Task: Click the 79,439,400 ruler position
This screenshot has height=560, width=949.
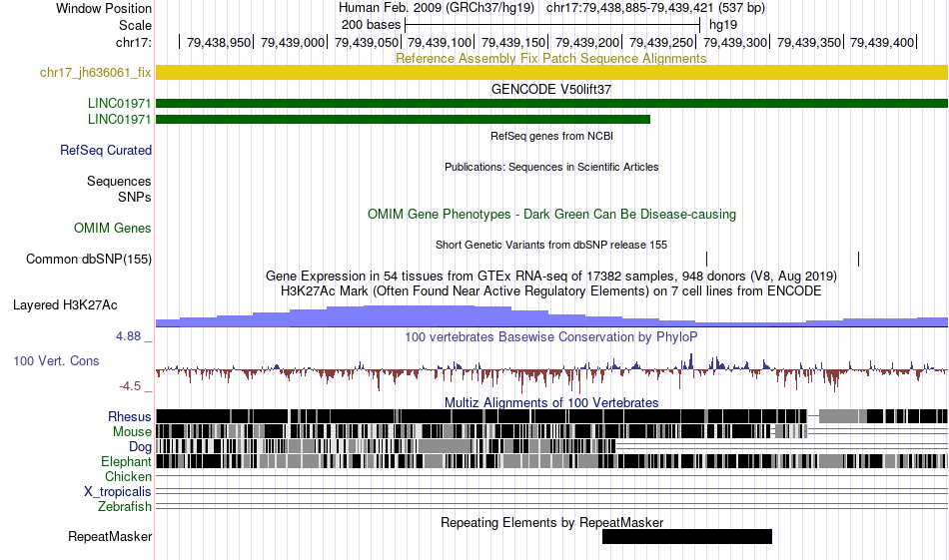Action: point(882,42)
